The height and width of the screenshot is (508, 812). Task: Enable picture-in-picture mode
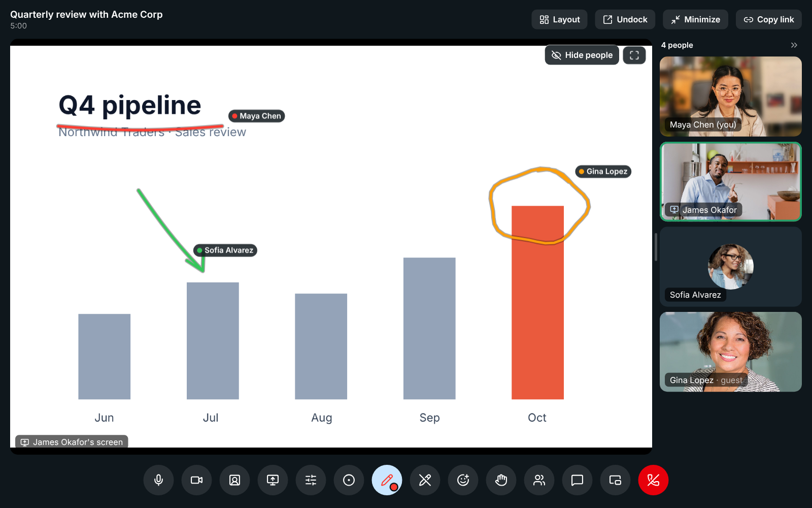point(615,480)
